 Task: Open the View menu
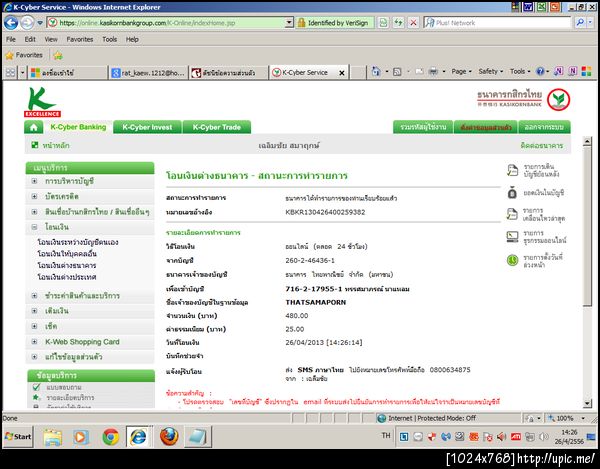[51, 39]
